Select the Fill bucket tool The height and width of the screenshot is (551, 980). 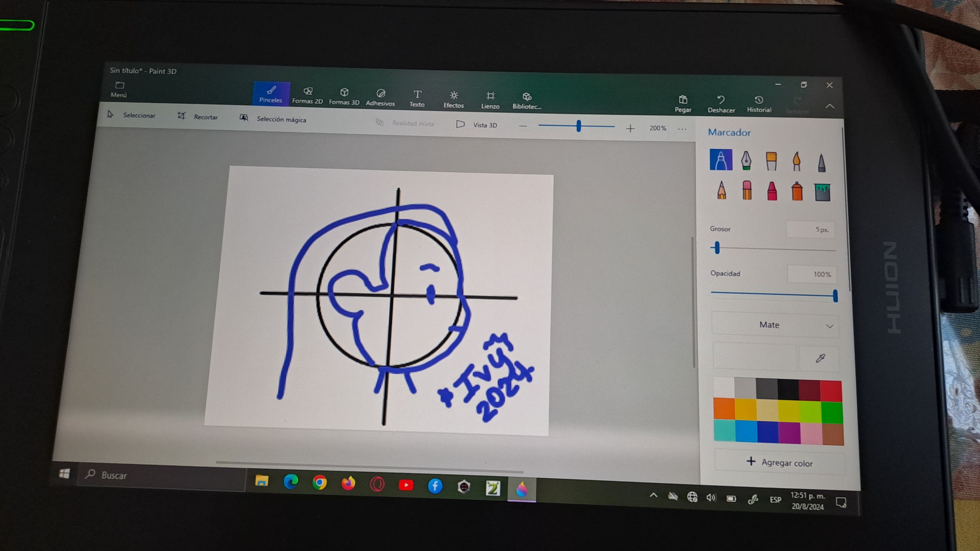[x=822, y=192]
